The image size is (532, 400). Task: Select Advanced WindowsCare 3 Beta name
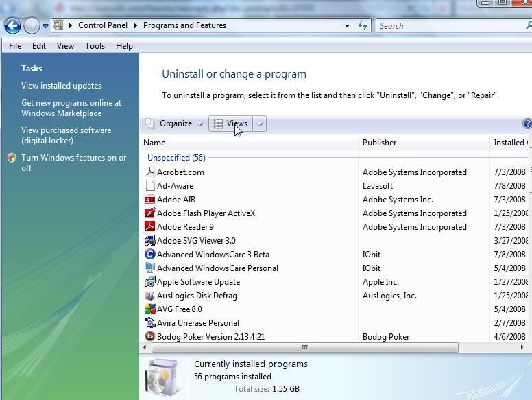coord(213,255)
